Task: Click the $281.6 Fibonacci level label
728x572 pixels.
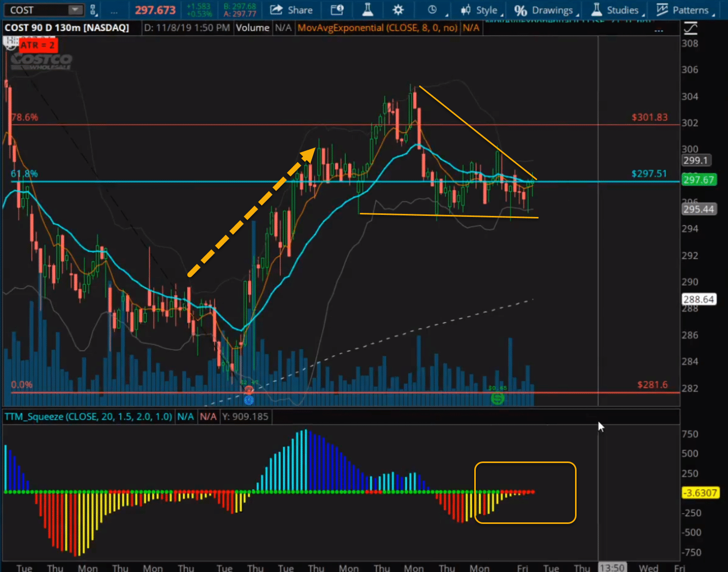Action: [x=652, y=385]
